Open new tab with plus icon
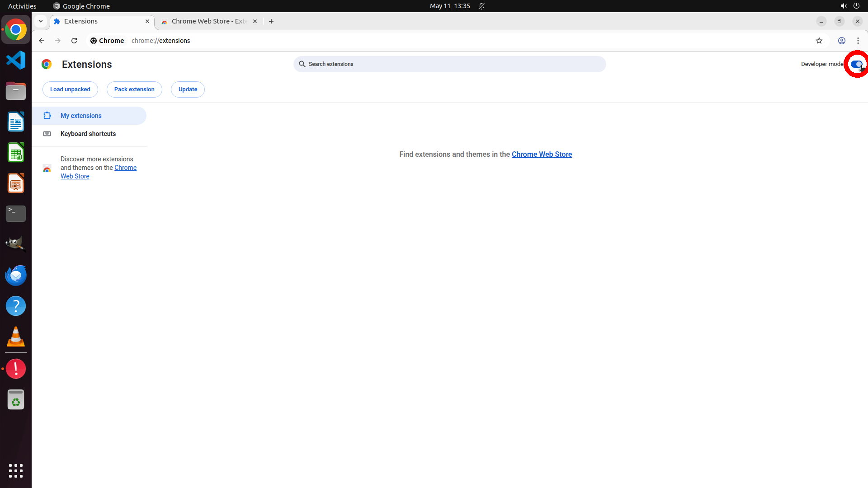 pos(271,21)
